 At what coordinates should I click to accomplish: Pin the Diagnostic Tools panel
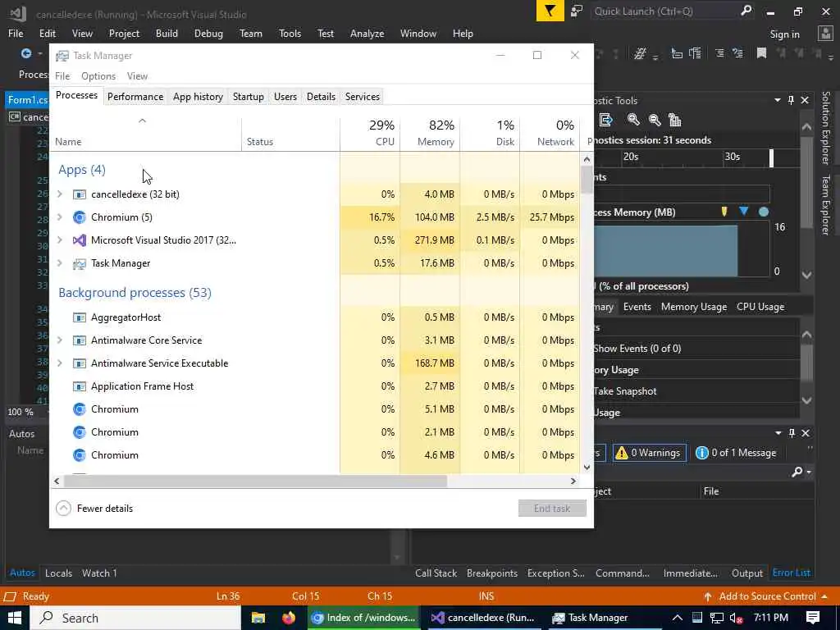tap(791, 100)
